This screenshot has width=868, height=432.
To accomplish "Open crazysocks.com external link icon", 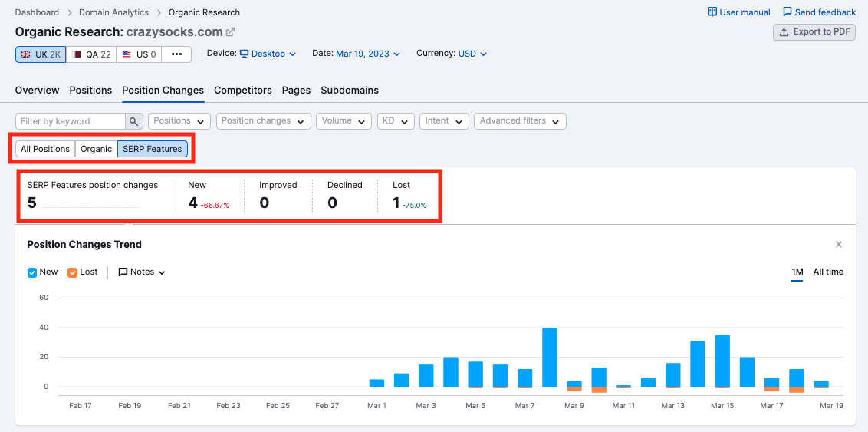I will click(230, 32).
